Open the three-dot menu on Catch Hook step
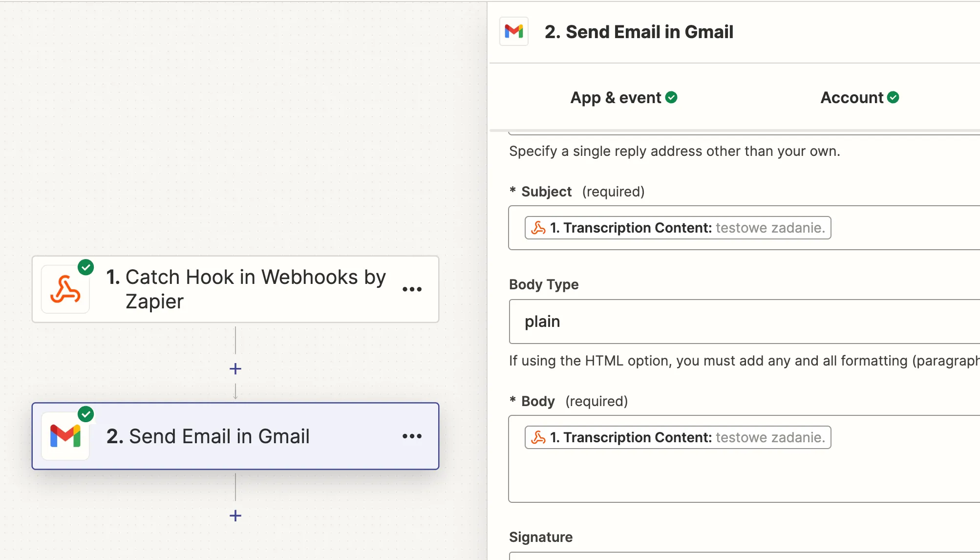This screenshot has height=560, width=980. (x=412, y=289)
